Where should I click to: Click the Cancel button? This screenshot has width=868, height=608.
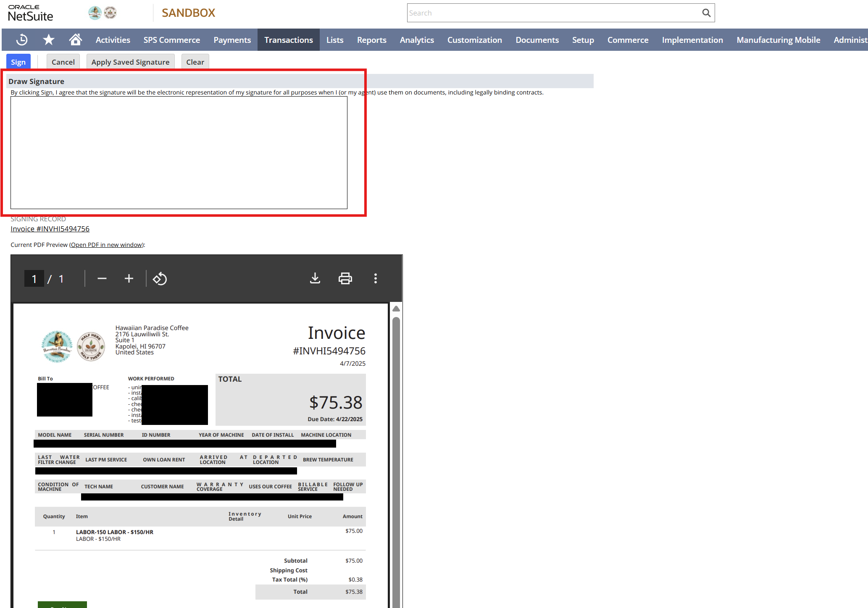click(63, 62)
